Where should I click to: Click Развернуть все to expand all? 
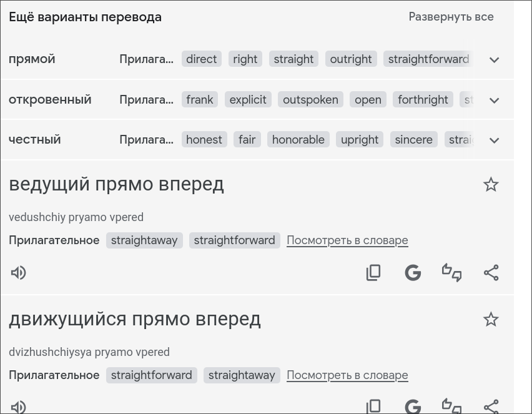coord(451,17)
